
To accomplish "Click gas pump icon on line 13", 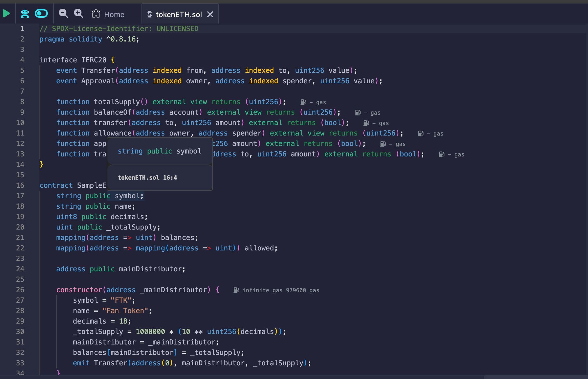I will click(442, 154).
